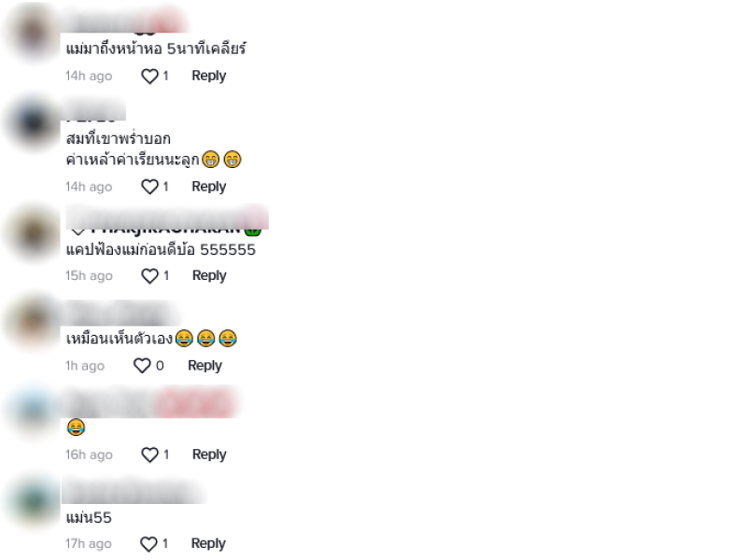Like the comment posted 14h ago about 5นาที
Screen dimensions: 747x560
(149, 77)
